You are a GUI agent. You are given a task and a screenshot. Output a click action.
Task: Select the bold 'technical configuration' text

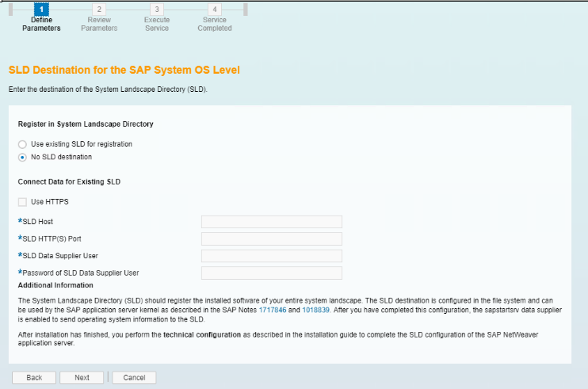[x=202, y=334]
